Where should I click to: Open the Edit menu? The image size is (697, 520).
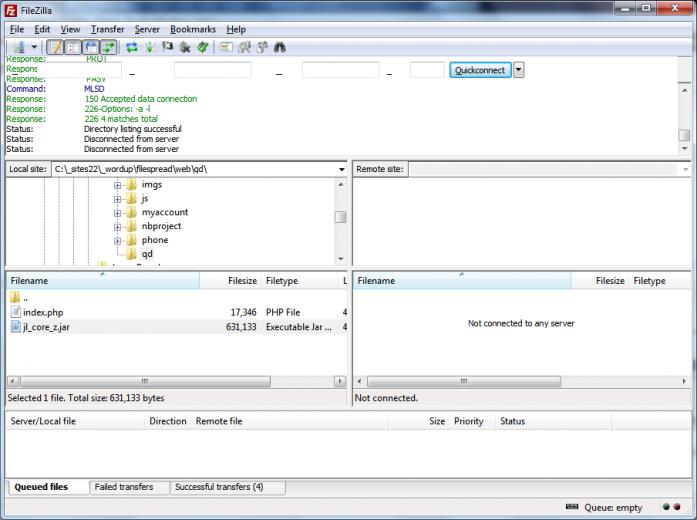[42, 29]
